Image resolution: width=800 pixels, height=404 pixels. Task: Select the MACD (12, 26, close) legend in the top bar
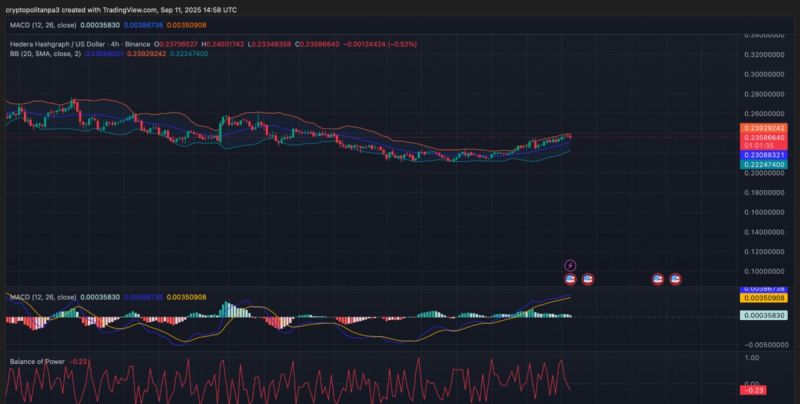43,25
